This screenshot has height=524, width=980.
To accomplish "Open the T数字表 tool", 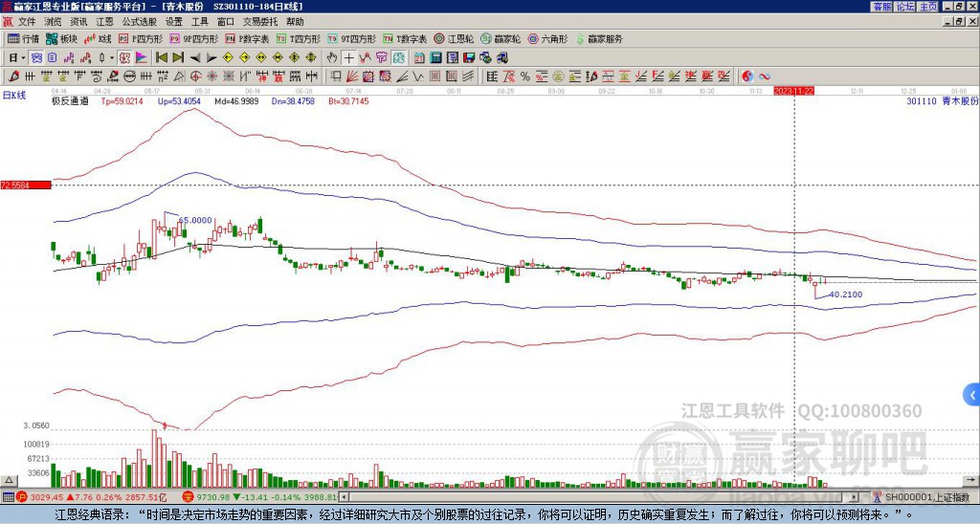I will tap(405, 38).
